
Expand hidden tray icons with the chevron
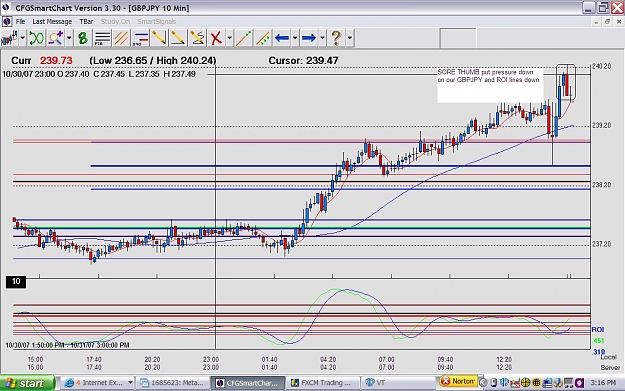click(x=483, y=383)
